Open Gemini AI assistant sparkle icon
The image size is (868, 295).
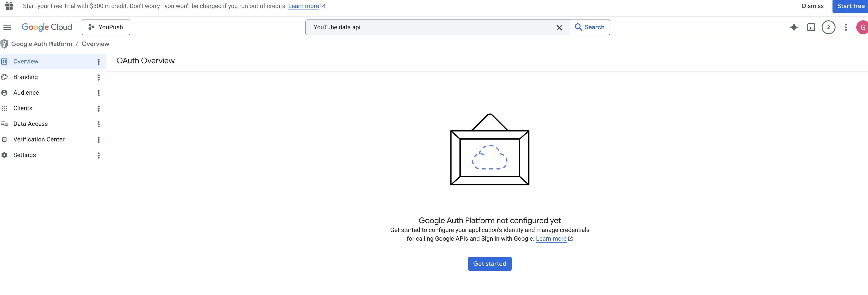click(x=794, y=27)
